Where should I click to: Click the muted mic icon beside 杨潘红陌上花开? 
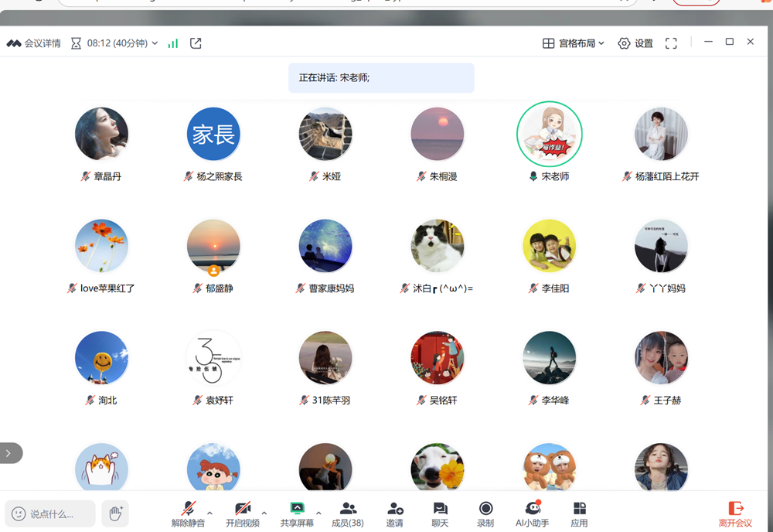pyautogui.click(x=627, y=176)
